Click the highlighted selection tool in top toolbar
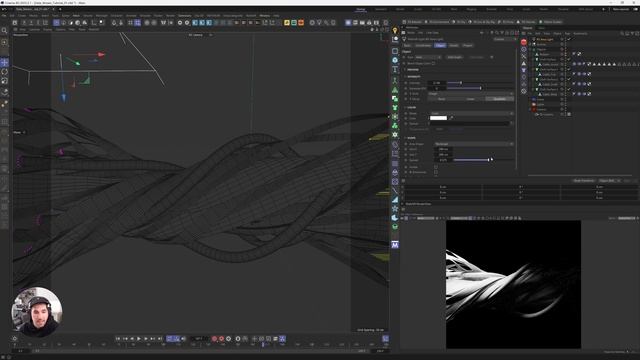 point(56,22)
